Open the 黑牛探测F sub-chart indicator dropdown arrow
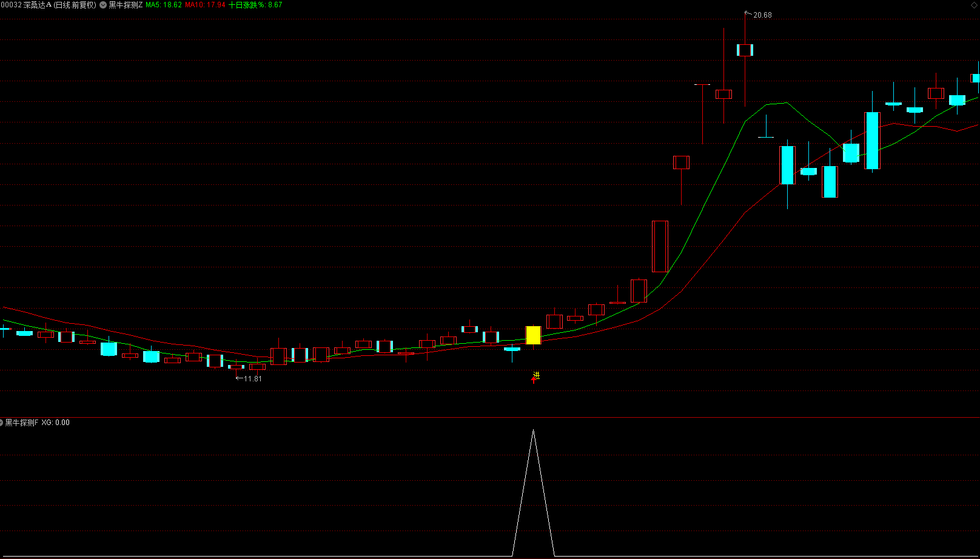The image size is (980, 559). pos(1,423)
